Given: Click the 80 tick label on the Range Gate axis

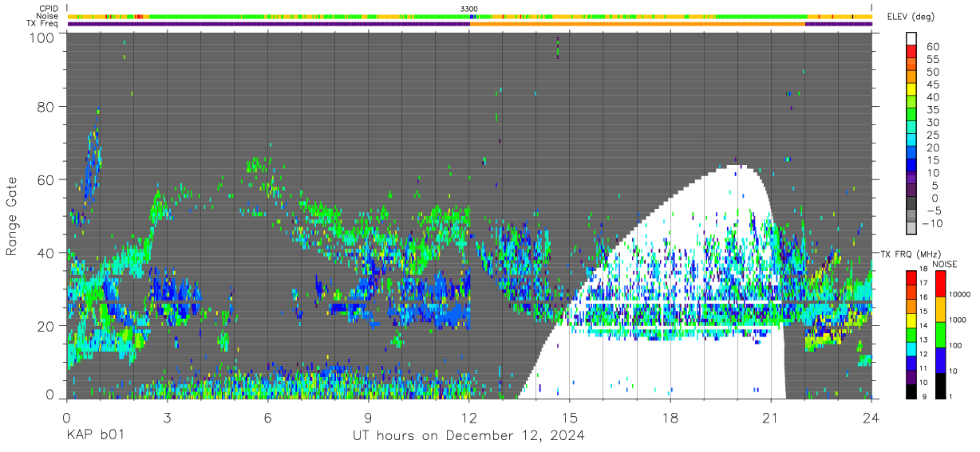Looking at the screenshot, I should (45, 106).
